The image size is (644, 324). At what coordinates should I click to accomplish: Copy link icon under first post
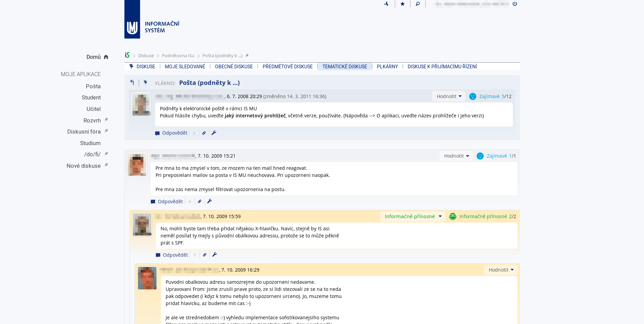[204, 133]
